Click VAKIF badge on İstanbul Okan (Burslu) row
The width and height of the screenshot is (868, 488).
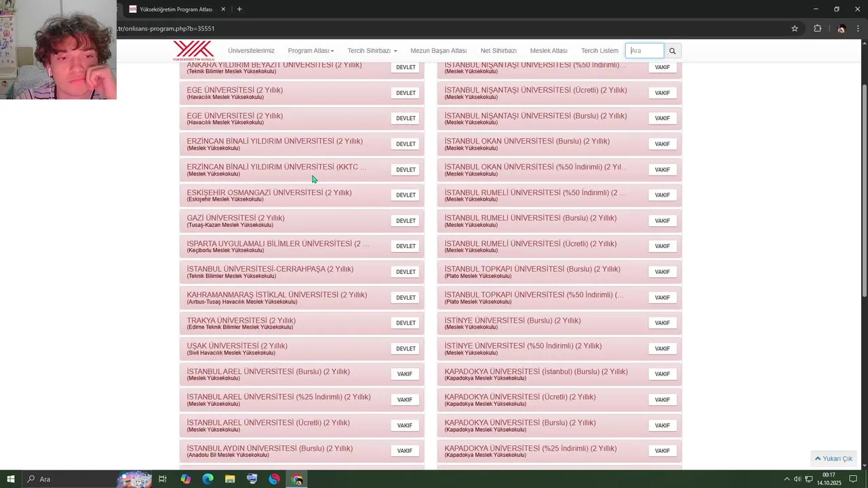tap(663, 144)
